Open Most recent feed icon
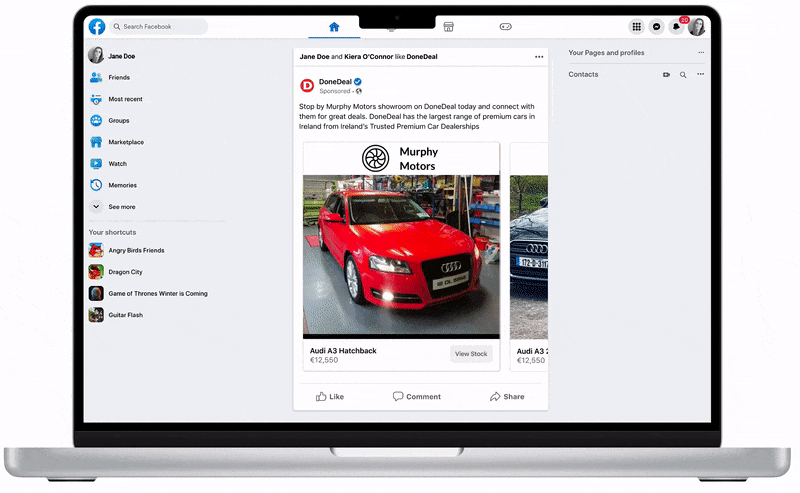800x493 pixels. 96,99
